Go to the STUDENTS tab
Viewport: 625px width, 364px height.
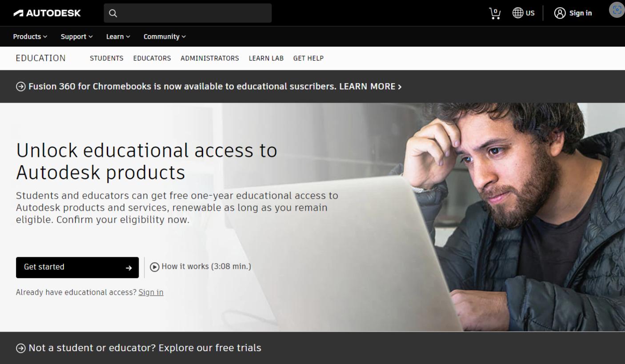click(107, 58)
